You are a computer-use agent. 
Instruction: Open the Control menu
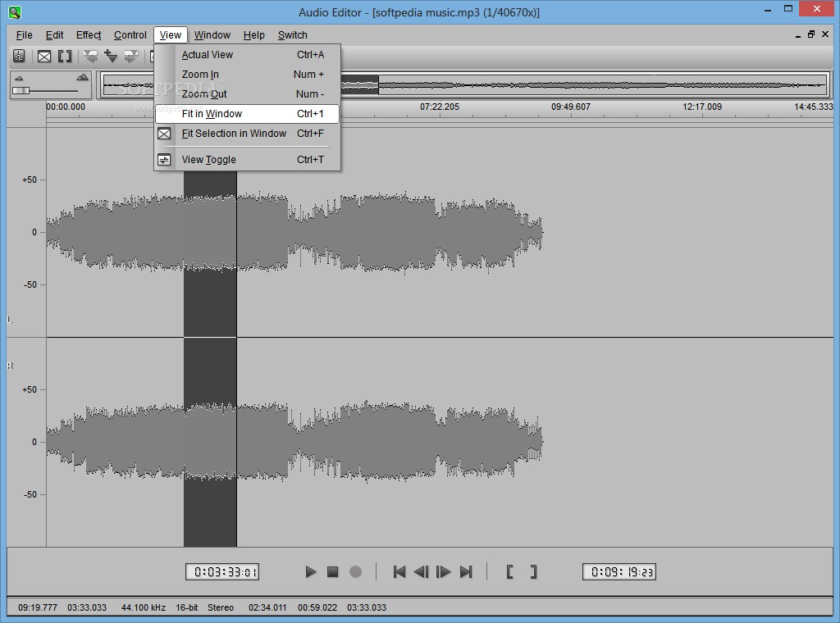point(130,35)
